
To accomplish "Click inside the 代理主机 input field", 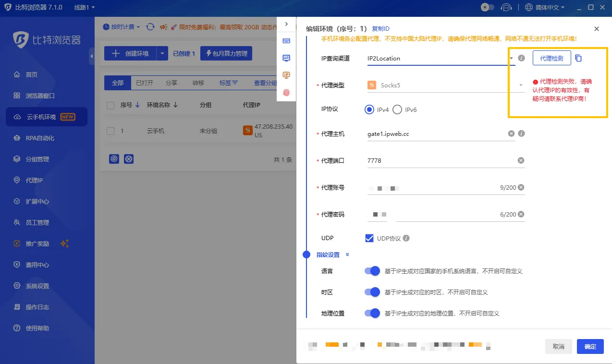I will pyautogui.click(x=432, y=133).
